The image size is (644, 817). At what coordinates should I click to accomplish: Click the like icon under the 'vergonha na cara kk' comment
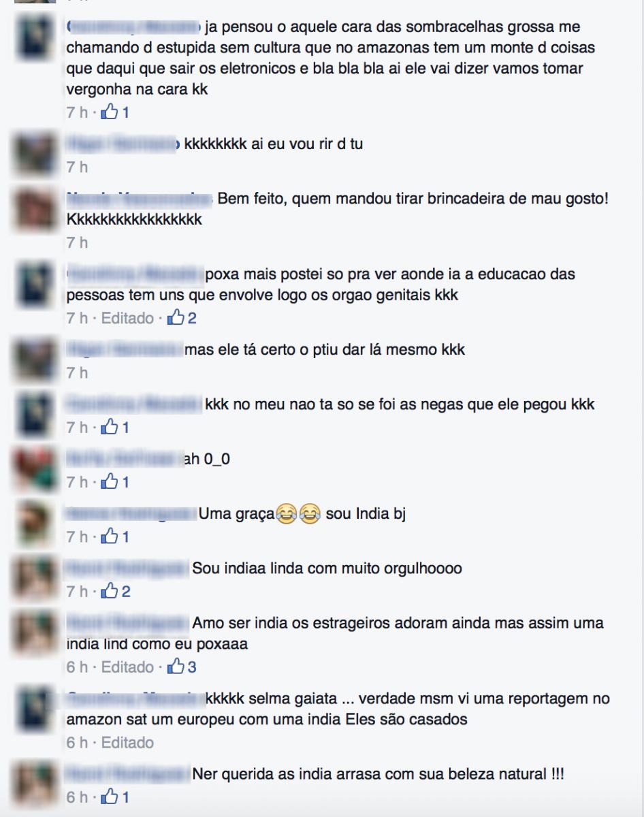pos(109,112)
